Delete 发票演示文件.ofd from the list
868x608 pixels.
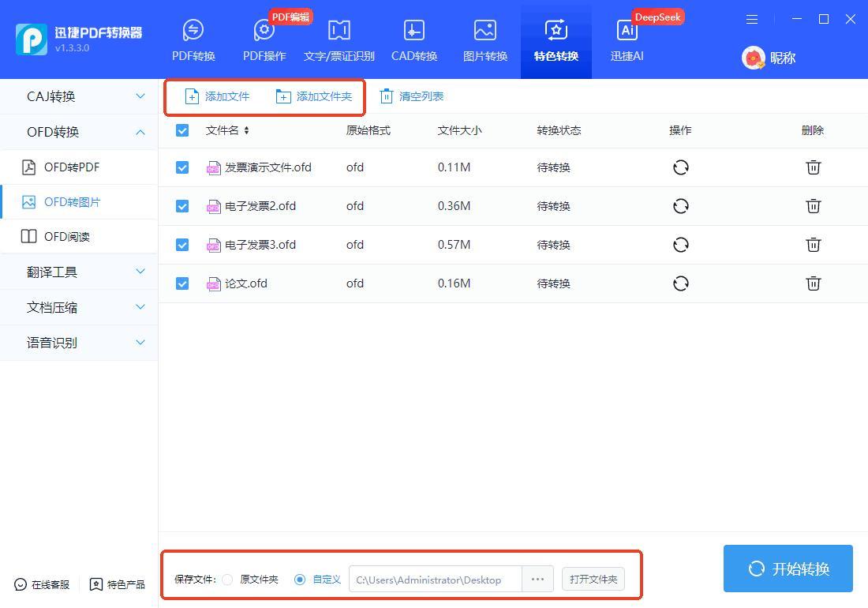(x=813, y=167)
